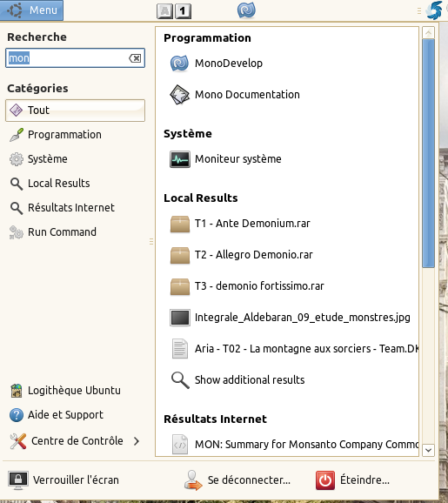Open MonoDevelop from Programmation results
Screen dimensions: 448x503
217,64
